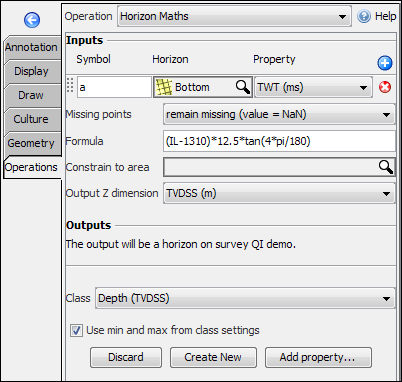Image resolution: width=402 pixels, height=382 pixels.
Task: Click the Bottom horizon selector
Action: pos(203,87)
